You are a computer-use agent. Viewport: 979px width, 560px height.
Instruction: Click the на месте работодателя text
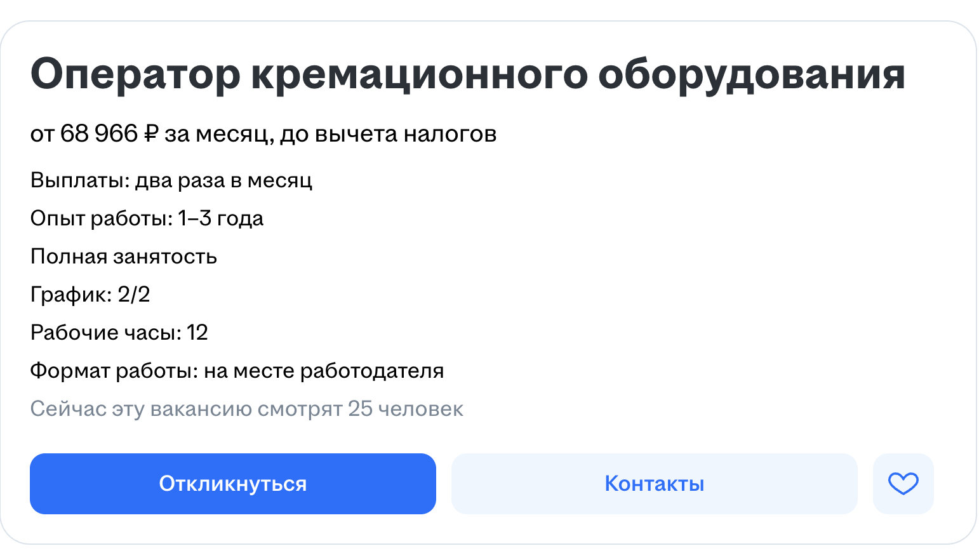[x=324, y=371]
